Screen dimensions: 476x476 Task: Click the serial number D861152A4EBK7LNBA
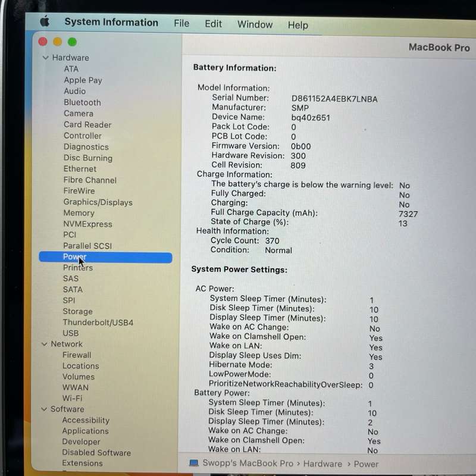[334, 99]
